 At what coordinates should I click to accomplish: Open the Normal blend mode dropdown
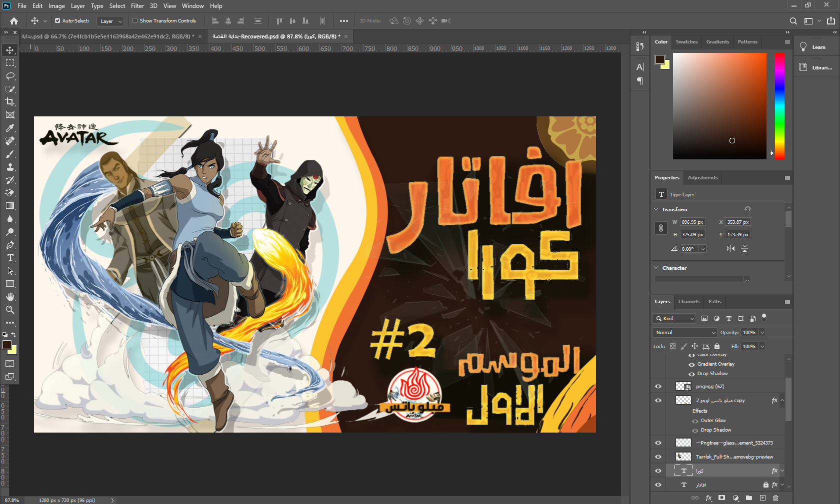click(685, 333)
